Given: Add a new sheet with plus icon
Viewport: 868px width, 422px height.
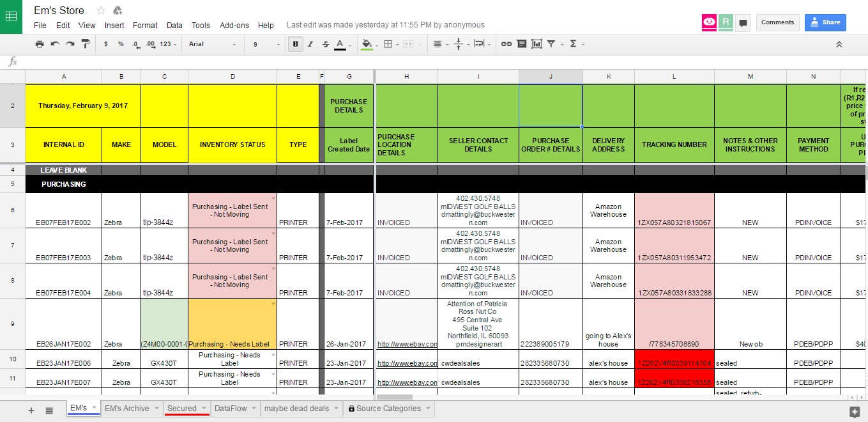Looking at the screenshot, I should tap(31, 410).
